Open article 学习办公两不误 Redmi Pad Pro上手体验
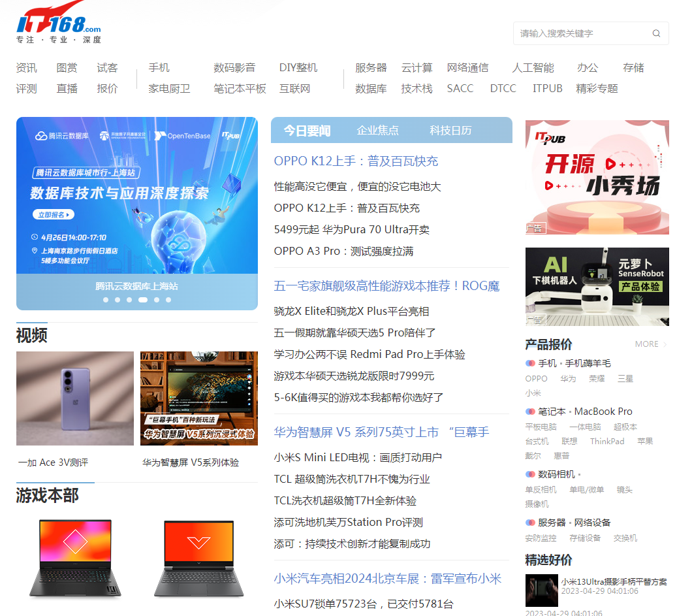Image resolution: width=692 pixels, height=616 pixels. tap(370, 354)
